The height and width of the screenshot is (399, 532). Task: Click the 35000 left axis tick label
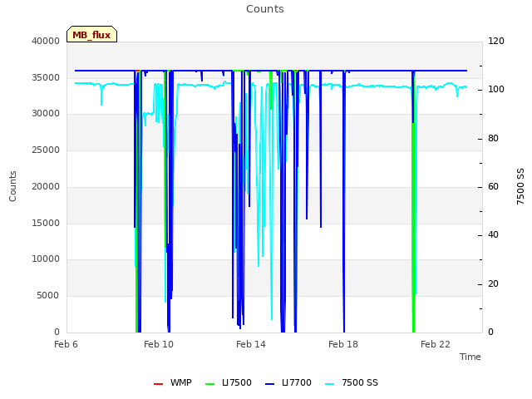coord(46,77)
